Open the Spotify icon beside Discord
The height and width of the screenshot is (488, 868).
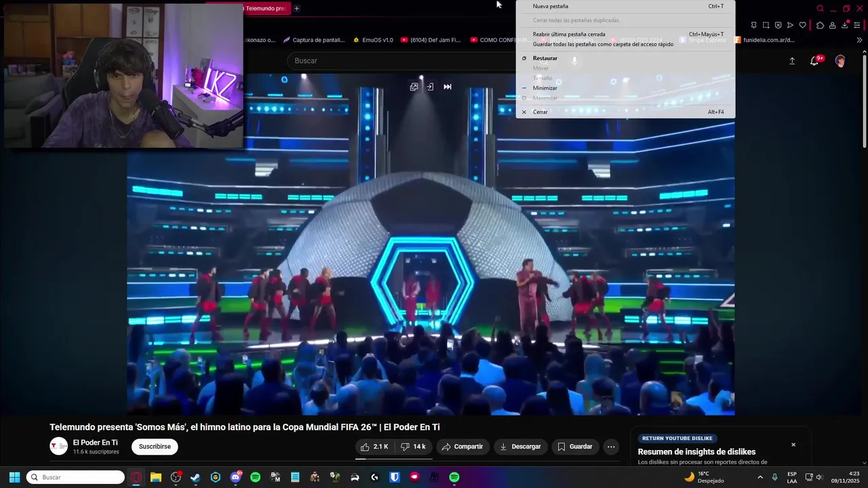pyautogui.click(x=255, y=477)
